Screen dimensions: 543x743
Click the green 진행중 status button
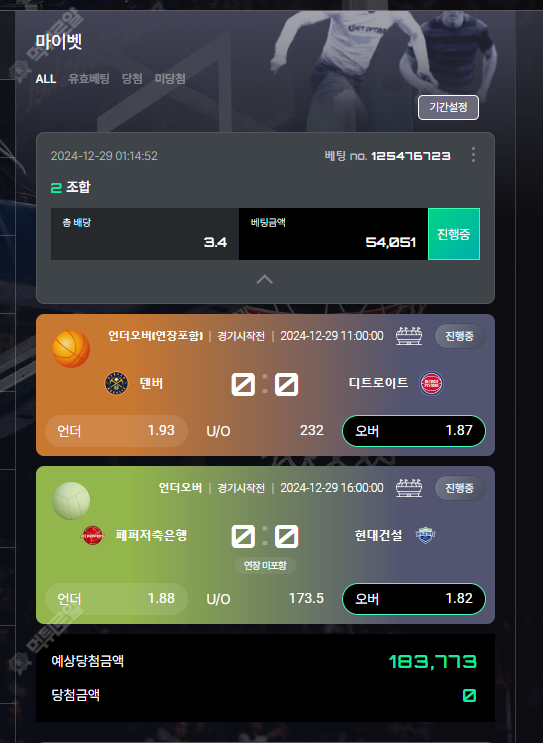(454, 234)
